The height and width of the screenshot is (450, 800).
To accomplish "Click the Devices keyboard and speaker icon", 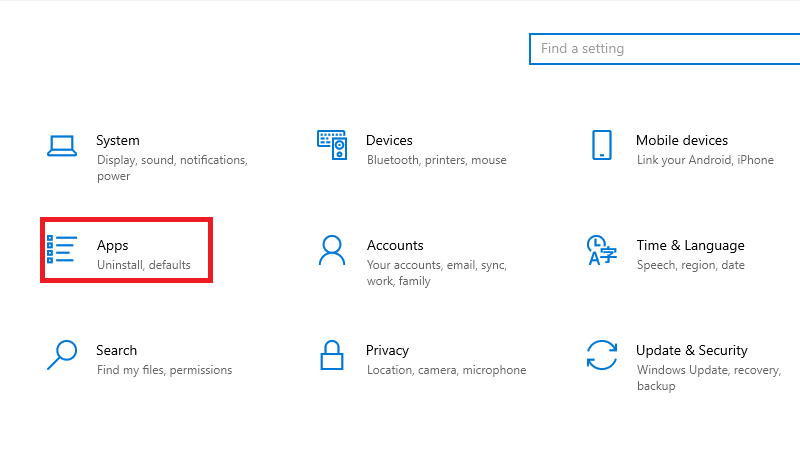I will tap(332, 145).
